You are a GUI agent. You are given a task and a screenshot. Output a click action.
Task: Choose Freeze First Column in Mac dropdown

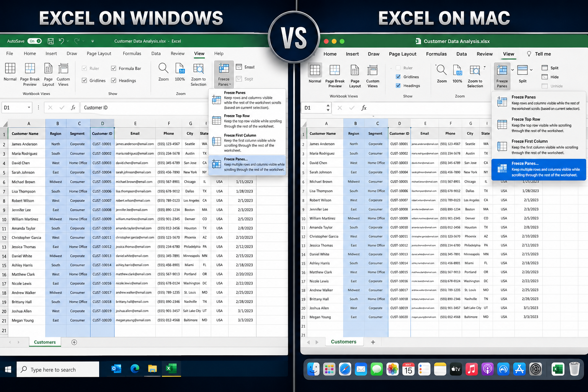pos(539,147)
